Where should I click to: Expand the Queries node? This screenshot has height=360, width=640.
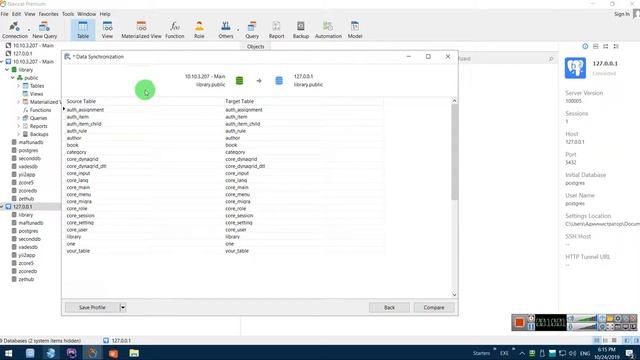(x=18, y=118)
